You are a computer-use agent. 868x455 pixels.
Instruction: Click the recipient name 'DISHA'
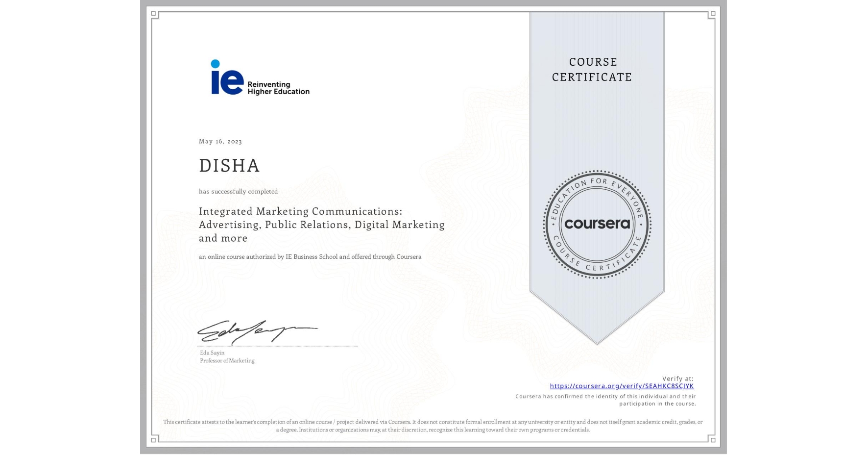229,166
